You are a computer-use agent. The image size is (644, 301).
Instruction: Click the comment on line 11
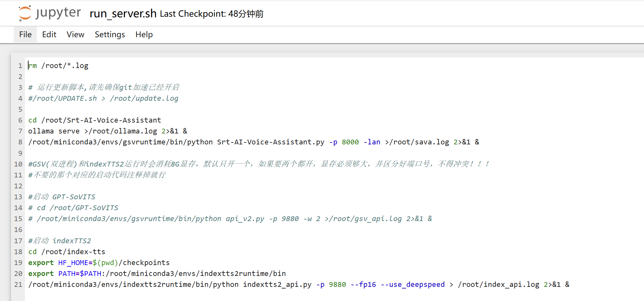tap(97, 175)
